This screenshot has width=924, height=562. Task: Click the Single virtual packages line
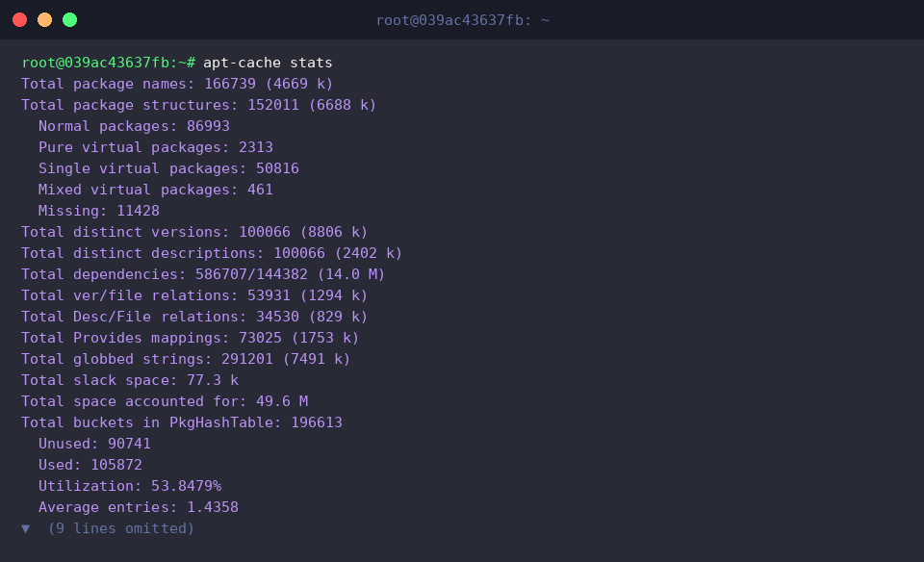pyautogui.click(x=168, y=168)
